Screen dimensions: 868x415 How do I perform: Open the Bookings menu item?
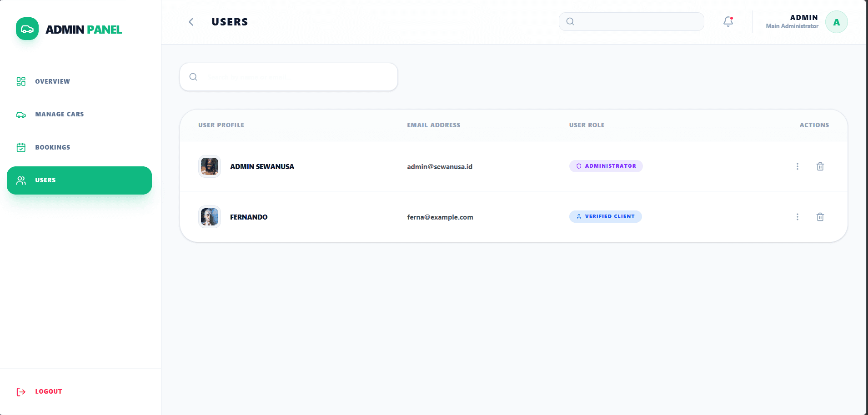tap(52, 147)
